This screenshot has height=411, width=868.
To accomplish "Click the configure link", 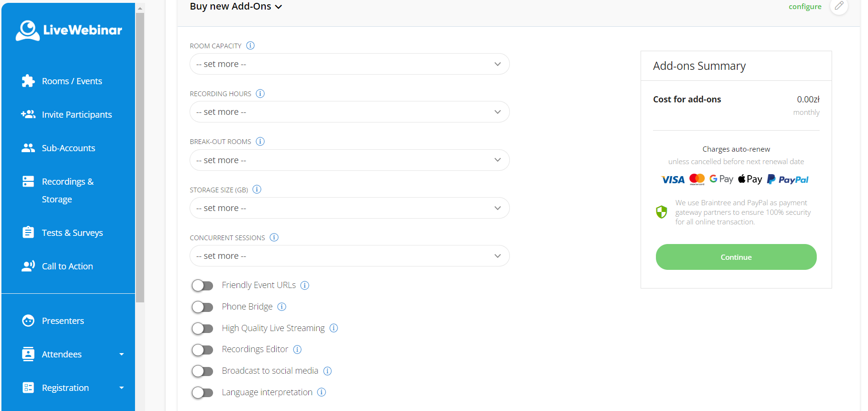I will click(x=805, y=6).
